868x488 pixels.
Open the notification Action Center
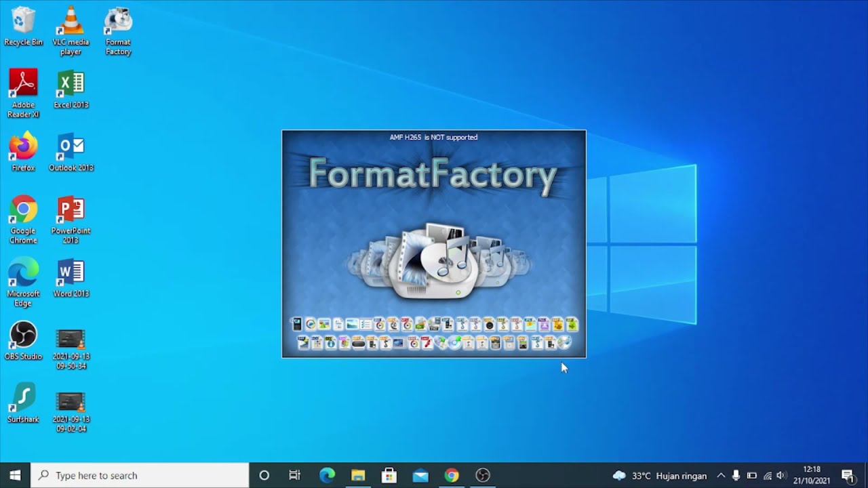tap(848, 475)
